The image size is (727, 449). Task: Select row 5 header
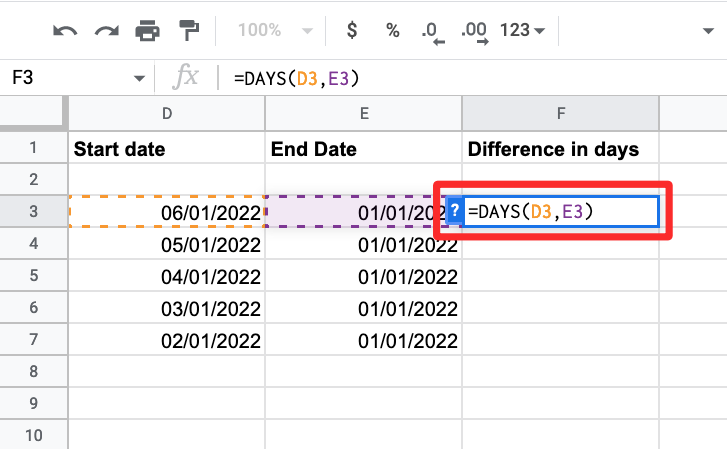34,275
